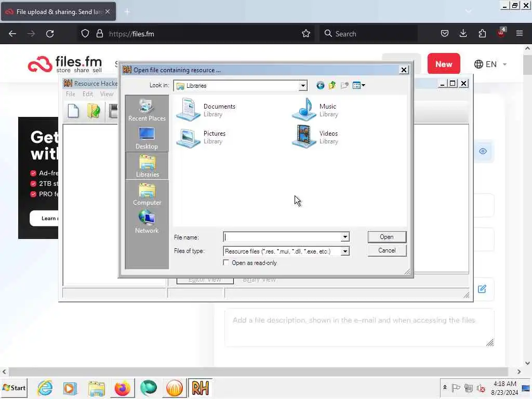Show hidden system tray icons
This screenshot has height=399, width=532.
(445, 388)
